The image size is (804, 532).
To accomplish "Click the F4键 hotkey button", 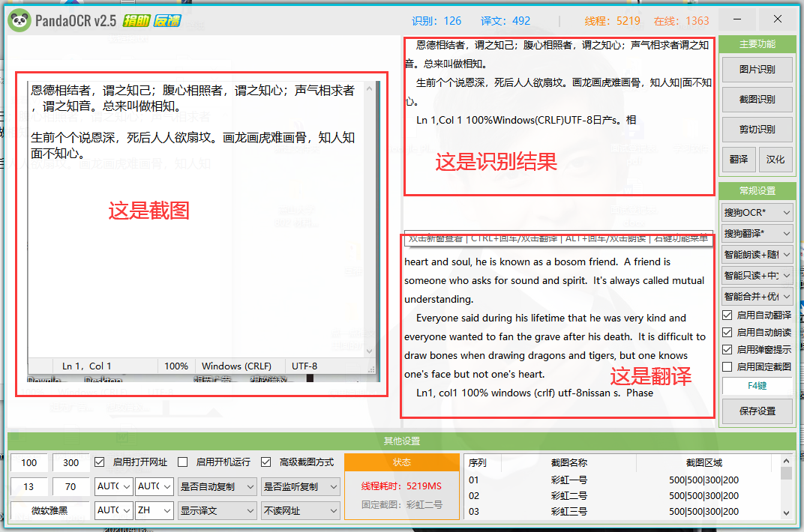I will pyautogui.click(x=757, y=386).
